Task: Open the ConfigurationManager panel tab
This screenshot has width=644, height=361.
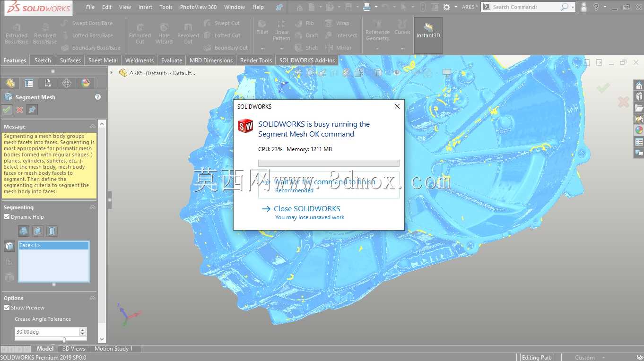Action: pyautogui.click(x=47, y=83)
